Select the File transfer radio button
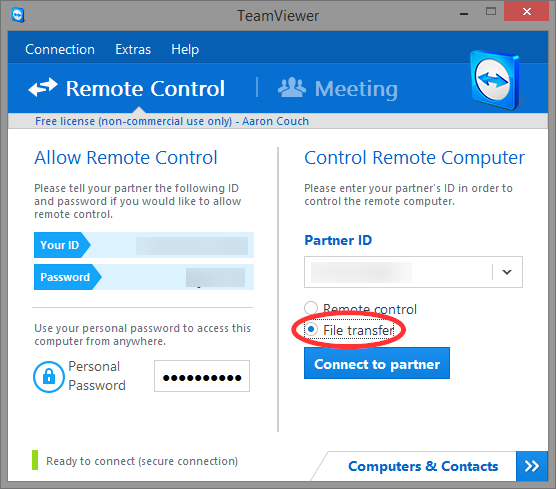This screenshot has height=489, width=556. [x=311, y=329]
